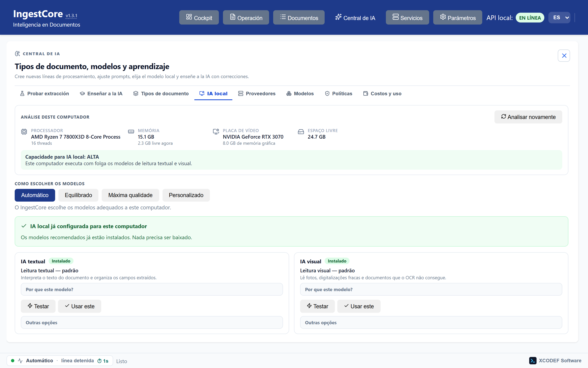Close the Central de IA panel
588x368 pixels.
click(564, 56)
